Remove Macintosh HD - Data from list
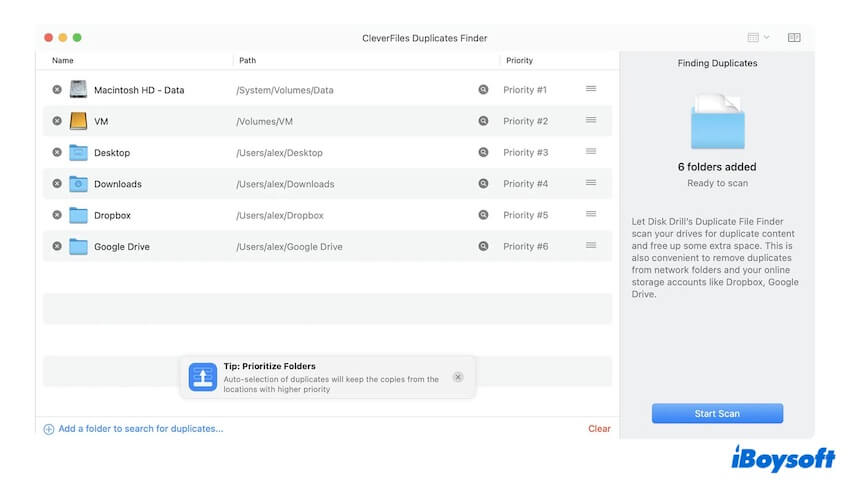Viewport: 850px width, 480px height. [57, 89]
